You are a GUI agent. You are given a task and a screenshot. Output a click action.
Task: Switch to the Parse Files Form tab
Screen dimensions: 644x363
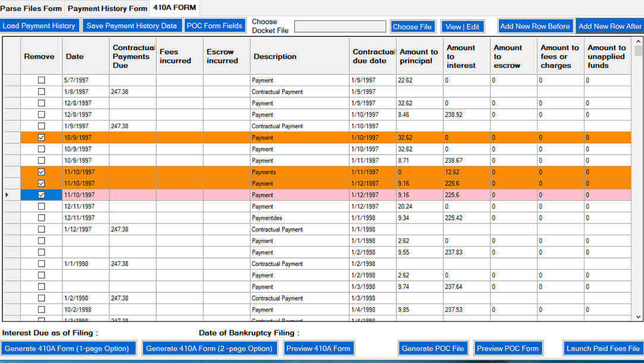click(31, 8)
